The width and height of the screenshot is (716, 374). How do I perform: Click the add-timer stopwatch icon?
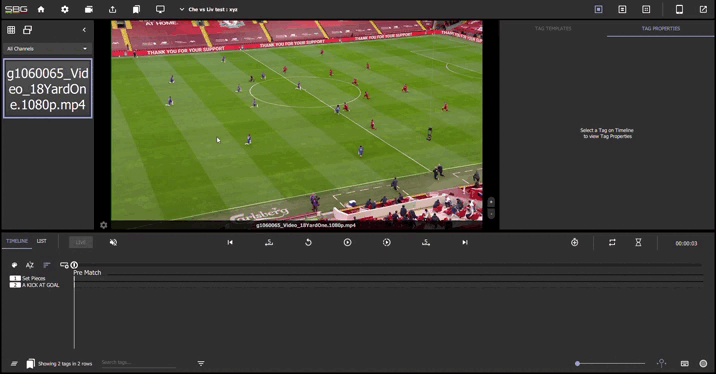574,242
